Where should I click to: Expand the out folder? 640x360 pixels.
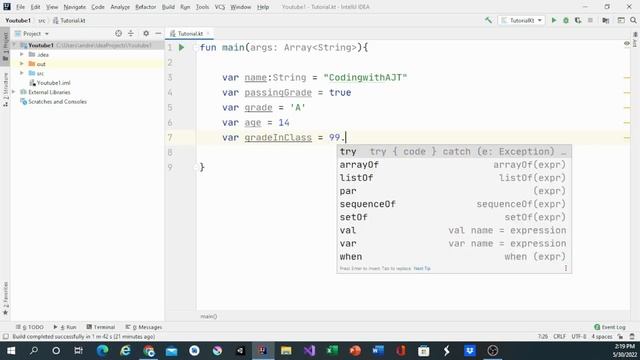[x=22, y=64]
